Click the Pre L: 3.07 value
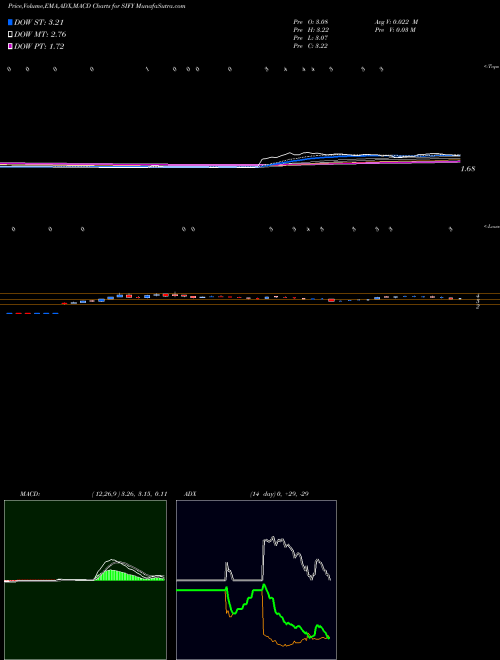Screen dimensions: 500x660 311,38
